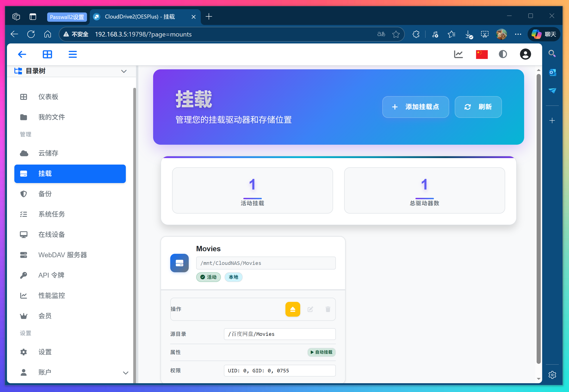Click the performance chart icon in the top bar
The width and height of the screenshot is (569, 392).
pyautogui.click(x=458, y=54)
